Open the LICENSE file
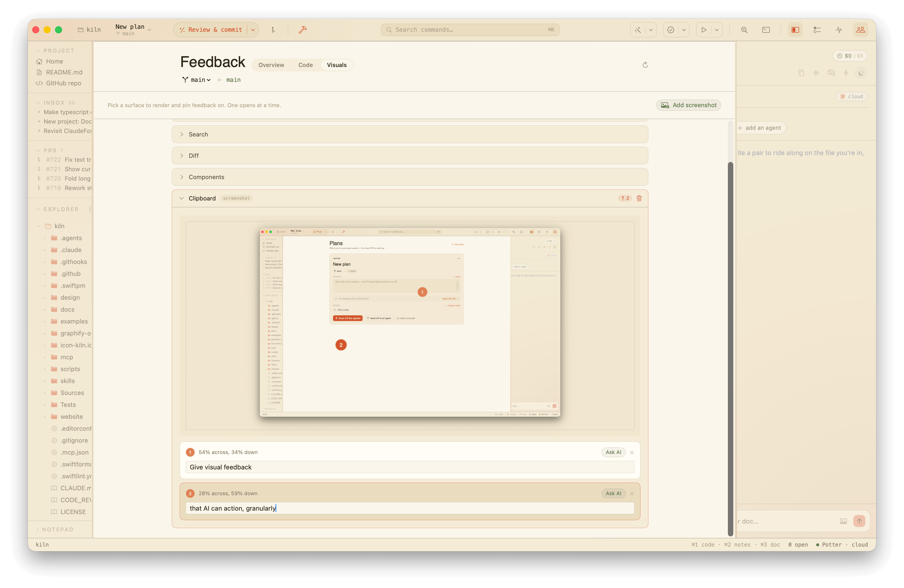 click(69, 512)
